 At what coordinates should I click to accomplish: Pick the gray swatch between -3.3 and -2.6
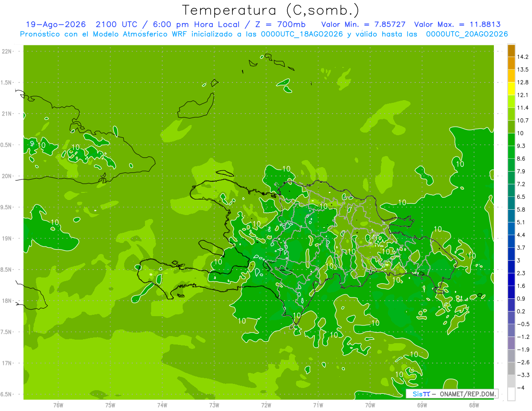[511, 368]
